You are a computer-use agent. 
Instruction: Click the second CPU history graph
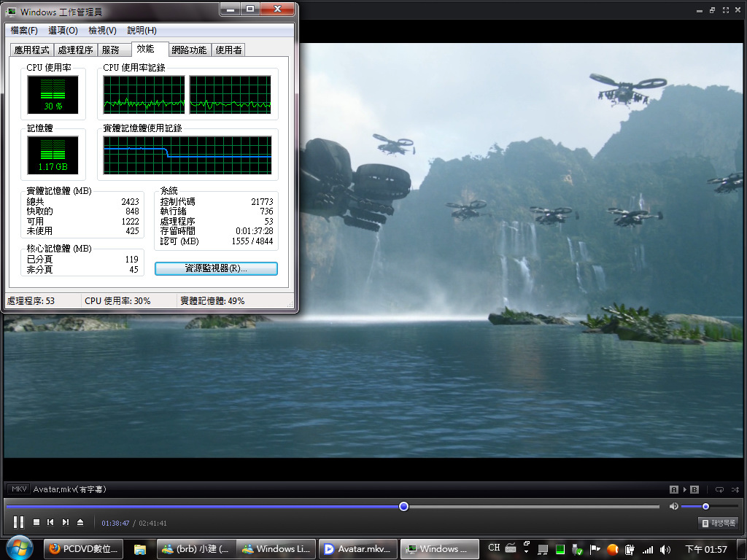tap(230, 95)
